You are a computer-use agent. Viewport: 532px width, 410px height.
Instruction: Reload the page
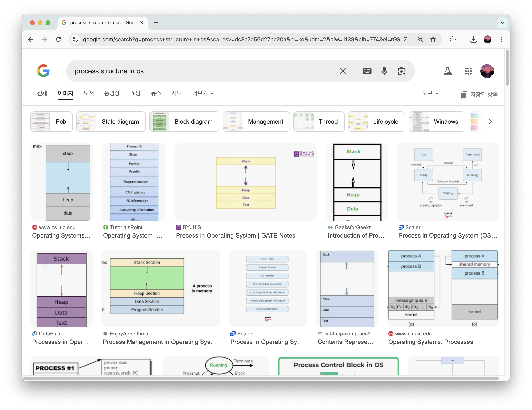coord(58,39)
